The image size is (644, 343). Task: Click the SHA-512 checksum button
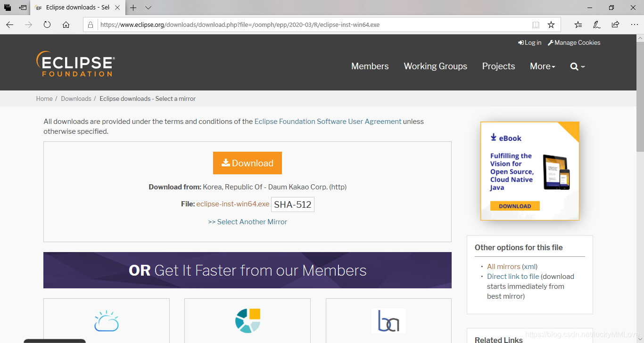coord(293,204)
